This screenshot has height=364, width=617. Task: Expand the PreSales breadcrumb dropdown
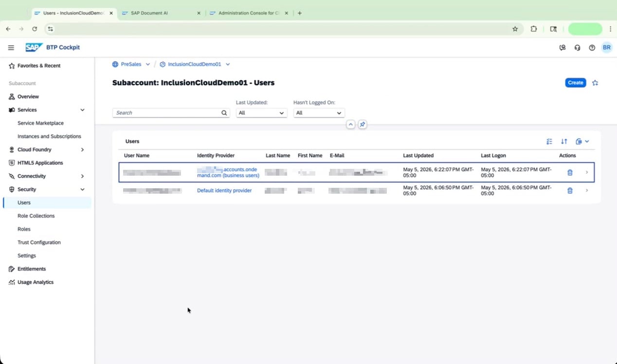148,64
